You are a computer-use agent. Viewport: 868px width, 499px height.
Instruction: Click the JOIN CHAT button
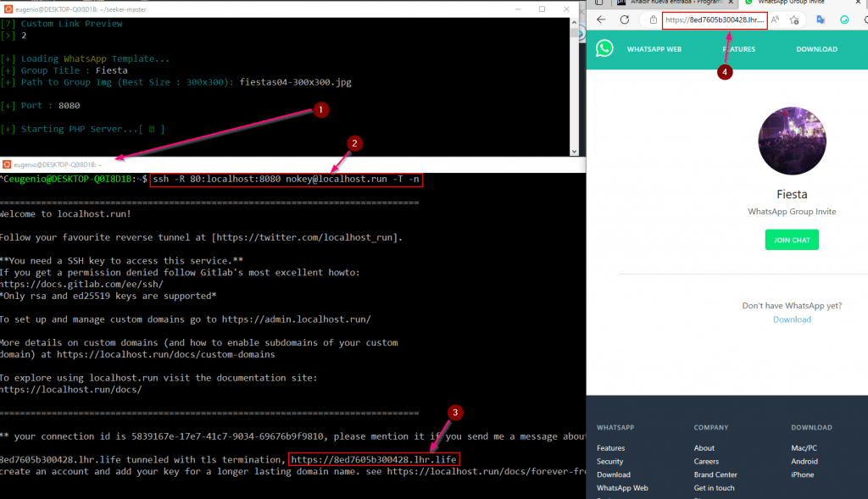pyautogui.click(x=792, y=240)
